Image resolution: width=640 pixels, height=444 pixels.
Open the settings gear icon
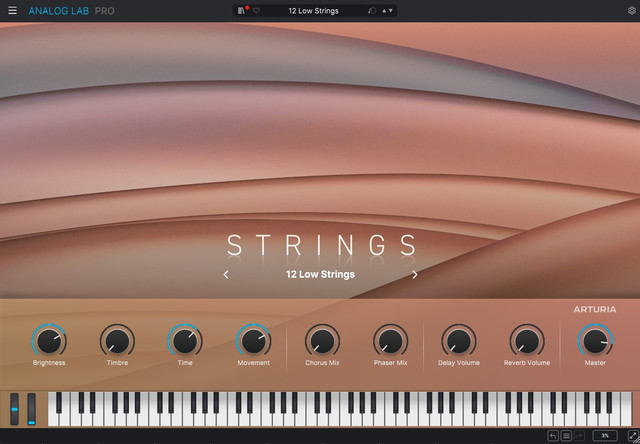pos(631,11)
